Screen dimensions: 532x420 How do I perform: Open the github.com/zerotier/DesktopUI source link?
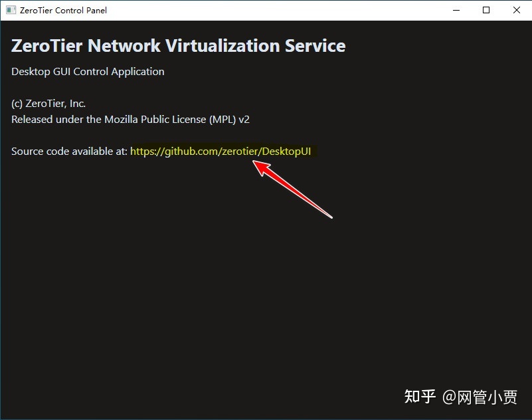pos(221,152)
